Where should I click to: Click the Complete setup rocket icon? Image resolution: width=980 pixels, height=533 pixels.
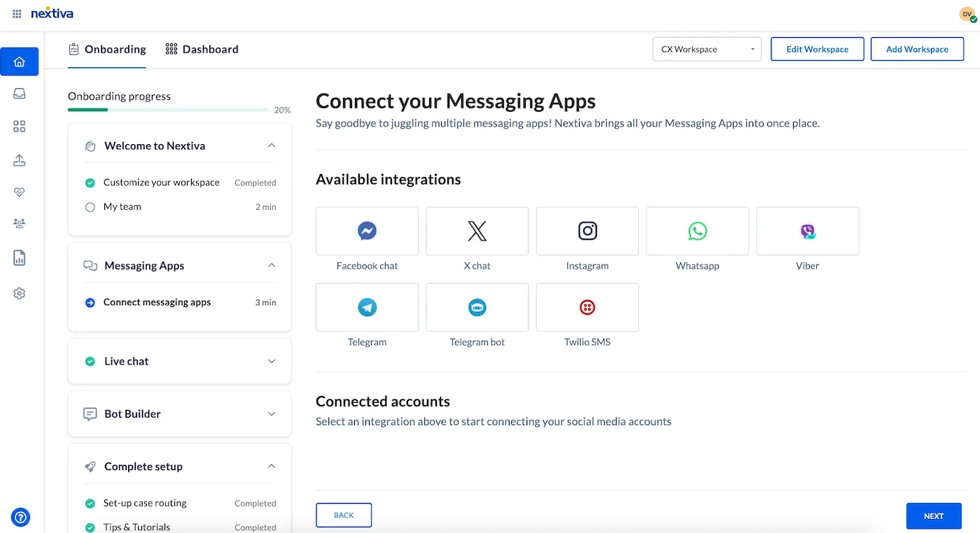point(90,467)
